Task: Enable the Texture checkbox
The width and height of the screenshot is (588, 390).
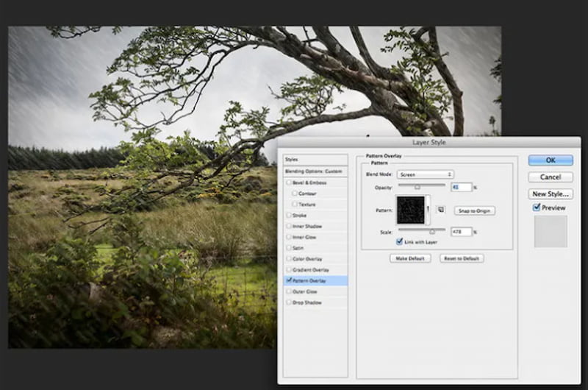Action: pyautogui.click(x=295, y=204)
